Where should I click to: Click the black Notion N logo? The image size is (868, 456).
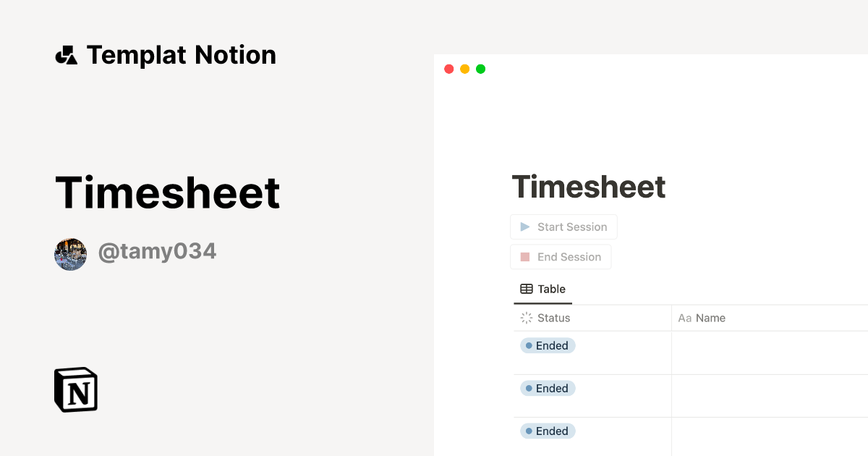[x=75, y=389]
